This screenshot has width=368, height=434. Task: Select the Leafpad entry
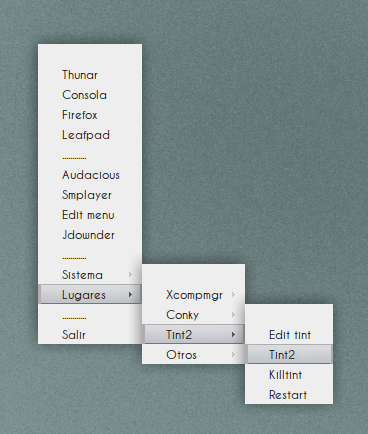[90, 135]
